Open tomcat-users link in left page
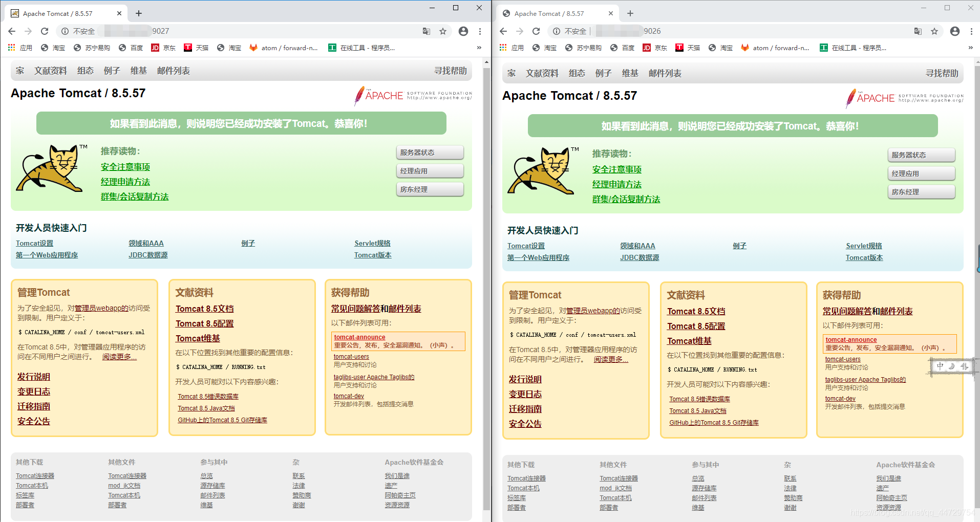This screenshot has height=522, width=980. pyautogui.click(x=351, y=357)
